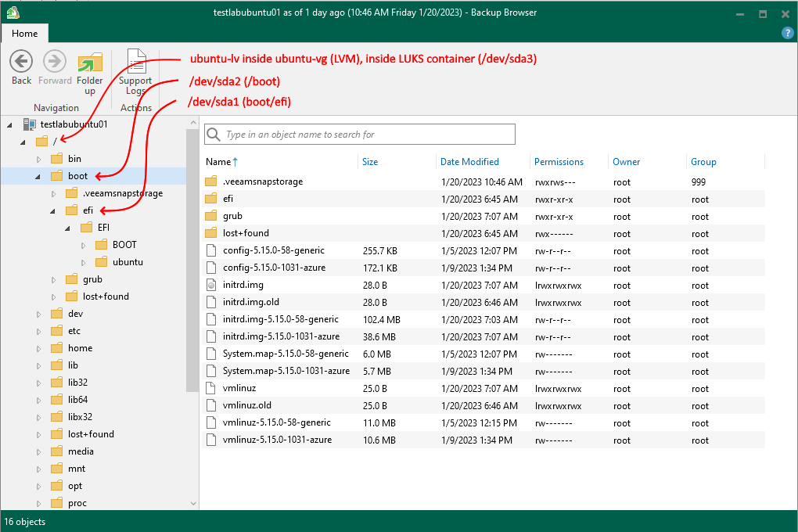Open lost+found folder icon in file list
The image size is (798, 532).
(210, 233)
